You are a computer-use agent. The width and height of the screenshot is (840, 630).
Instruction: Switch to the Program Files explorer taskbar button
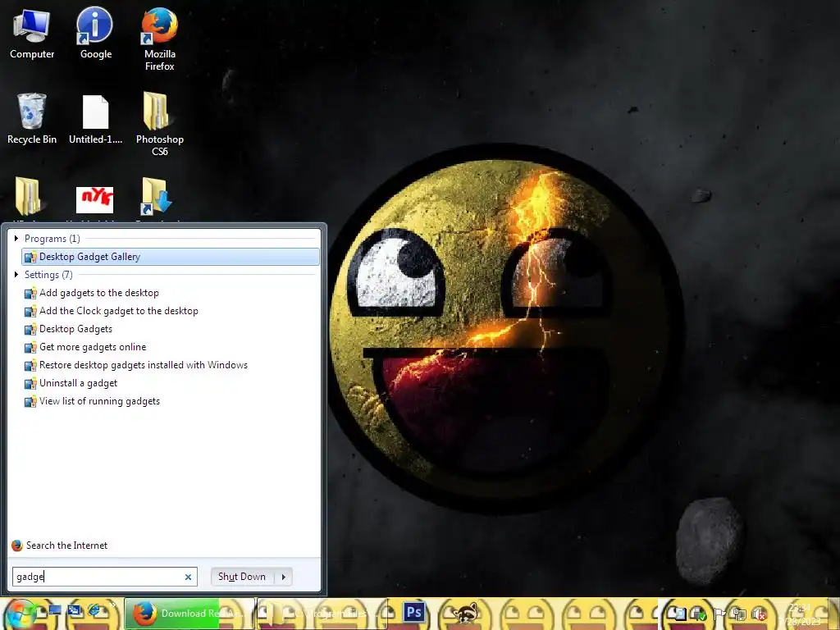click(322, 614)
